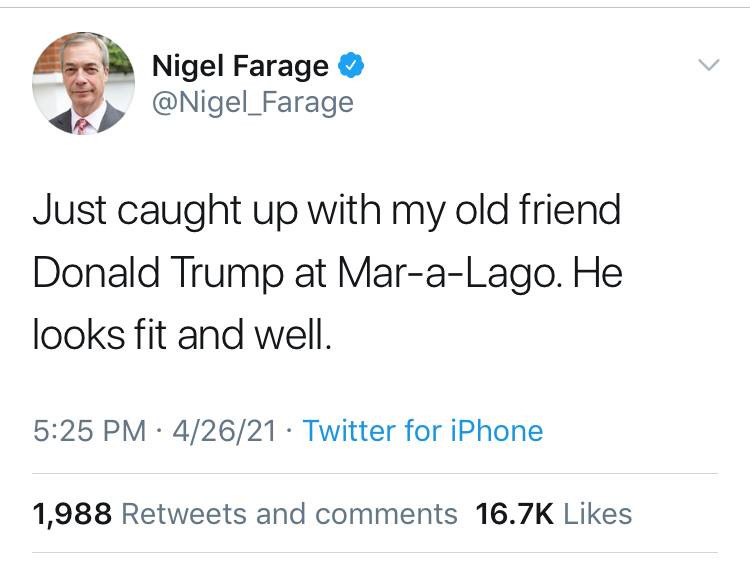Click the word comments in stats row
The image size is (750, 561).
pos(396,514)
